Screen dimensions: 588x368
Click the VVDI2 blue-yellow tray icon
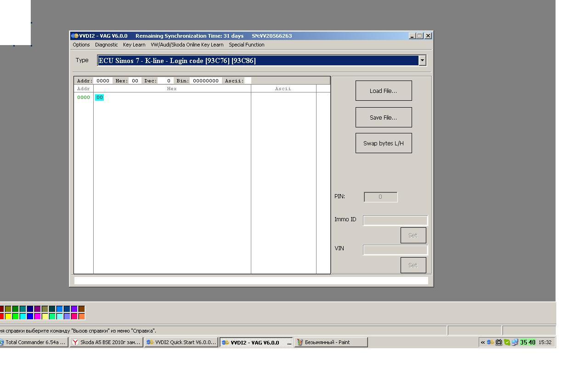click(491, 342)
